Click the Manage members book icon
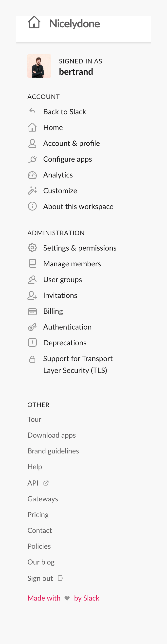The height and width of the screenshot is (644, 167). pyautogui.click(x=32, y=264)
